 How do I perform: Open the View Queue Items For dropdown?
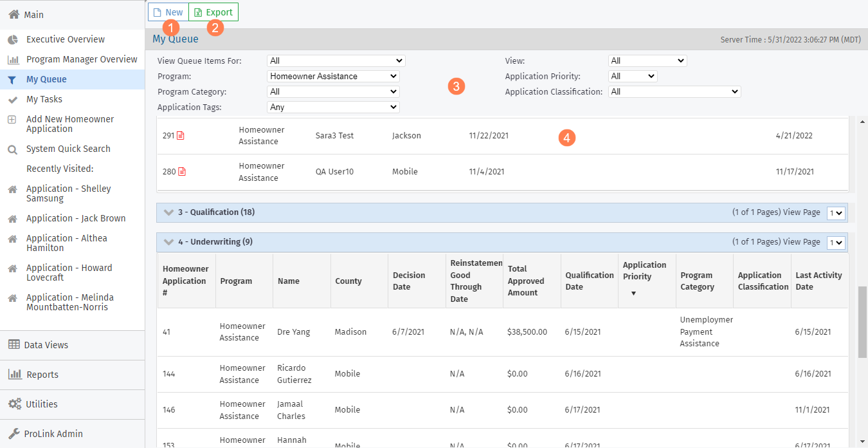coord(336,61)
